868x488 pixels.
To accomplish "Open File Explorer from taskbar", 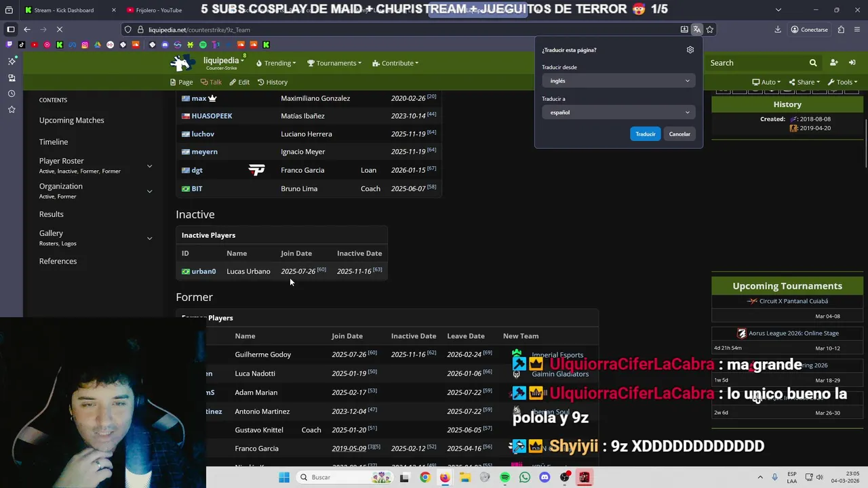I will (465, 477).
